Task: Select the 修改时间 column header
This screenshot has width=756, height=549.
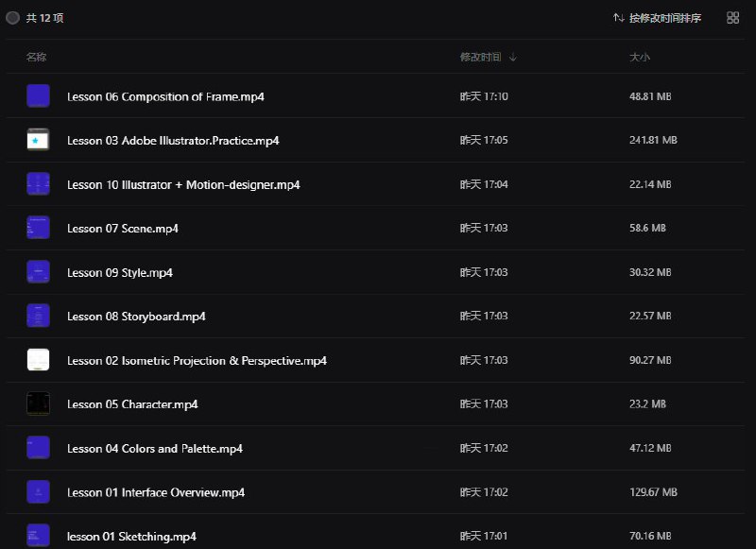Action: coord(480,57)
